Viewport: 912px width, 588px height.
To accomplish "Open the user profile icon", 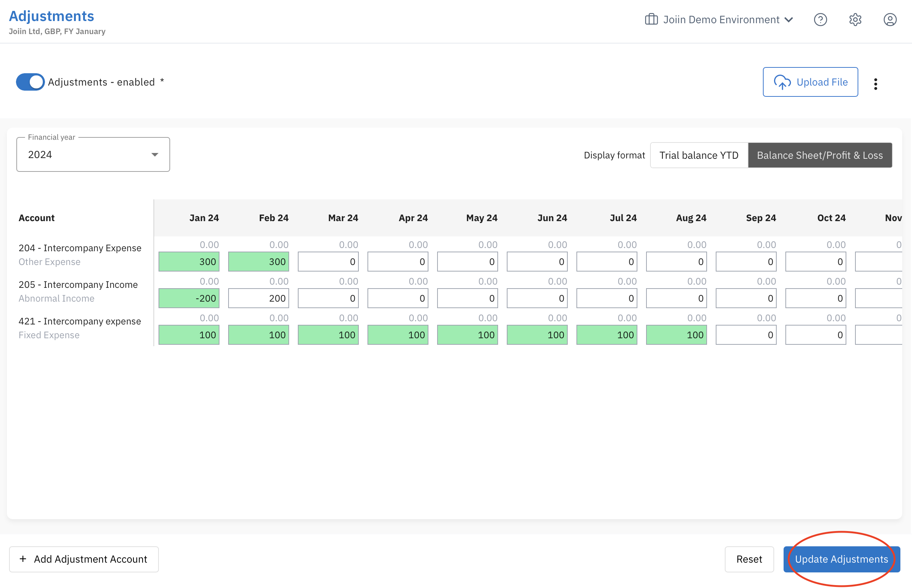I will [x=890, y=20].
